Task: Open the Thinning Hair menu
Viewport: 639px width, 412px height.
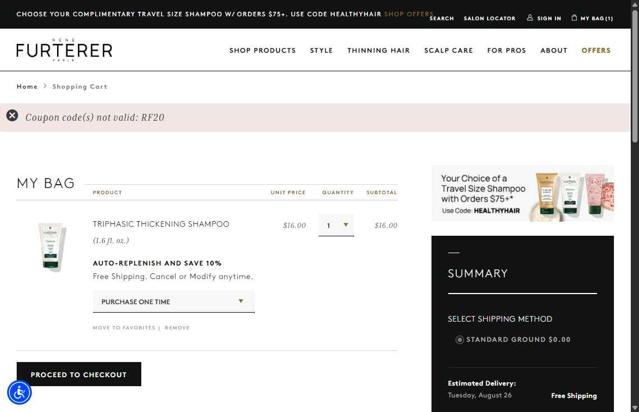Action: coord(379,51)
